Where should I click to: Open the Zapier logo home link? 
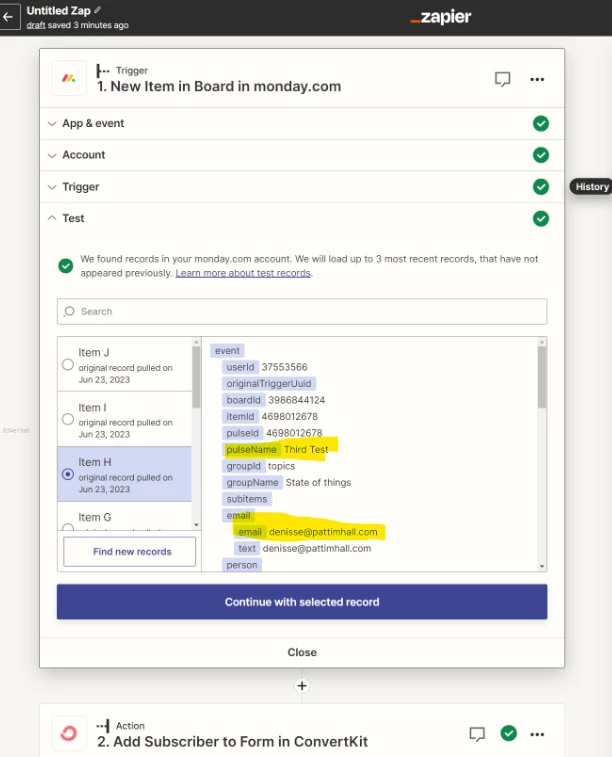[x=441, y=17]
